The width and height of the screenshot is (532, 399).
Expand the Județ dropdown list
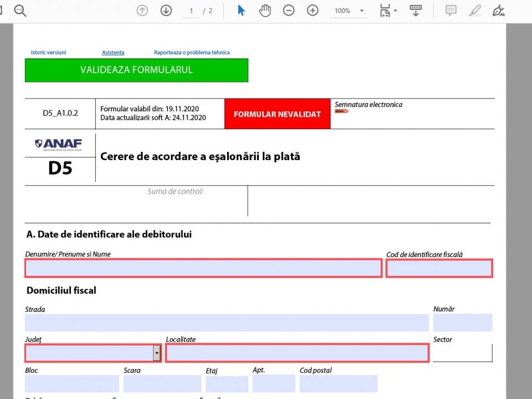pyautogui.click(x=157, y=353)
